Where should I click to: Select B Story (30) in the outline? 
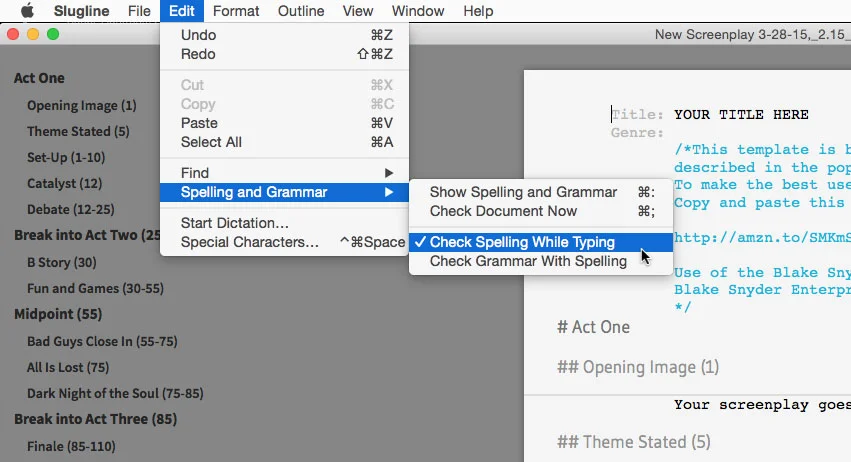coord(62,263)
